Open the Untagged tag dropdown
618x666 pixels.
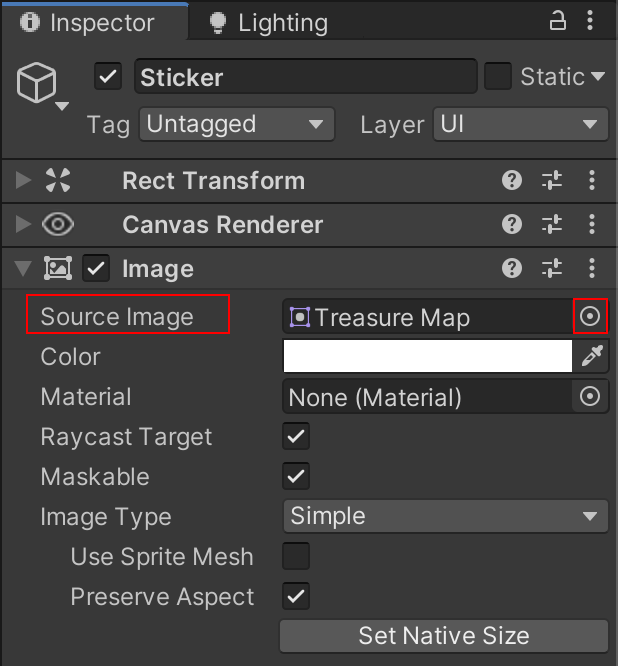pos(235,125)
